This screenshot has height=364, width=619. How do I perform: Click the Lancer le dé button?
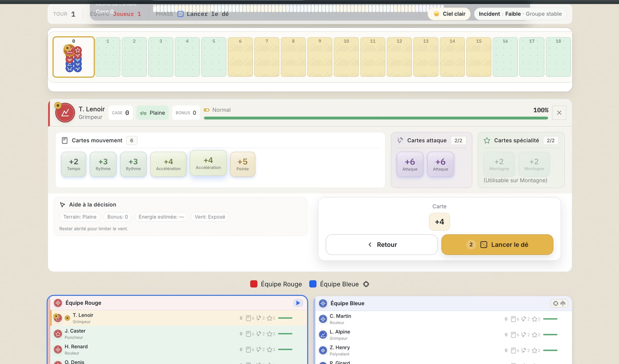tap(497, 244)
